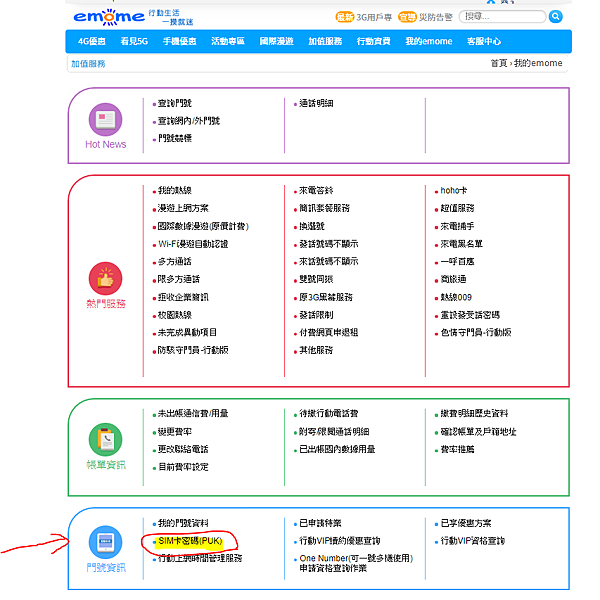
Task: Open the 活動專區 menu
Action: 228,41
